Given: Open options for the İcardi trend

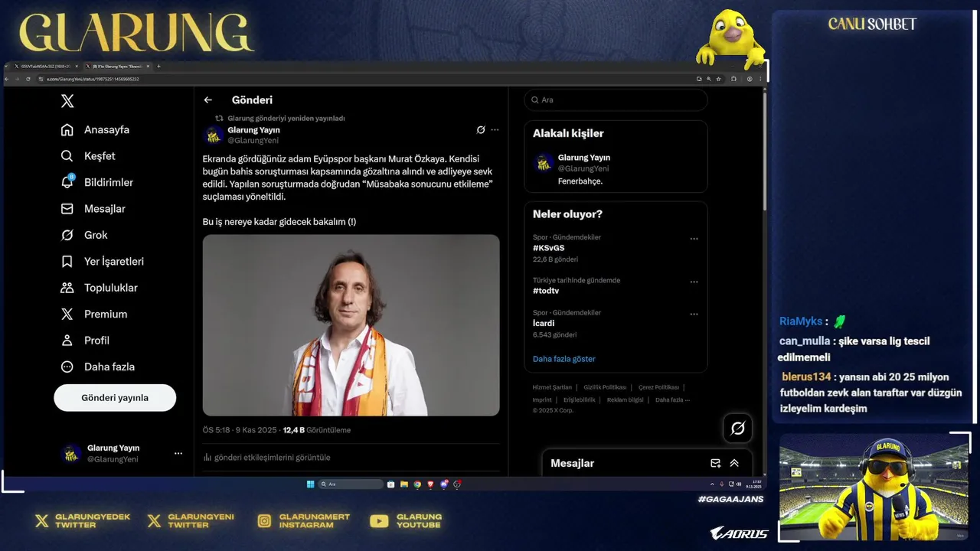Looking at the screenshot, I should (694, 315).
